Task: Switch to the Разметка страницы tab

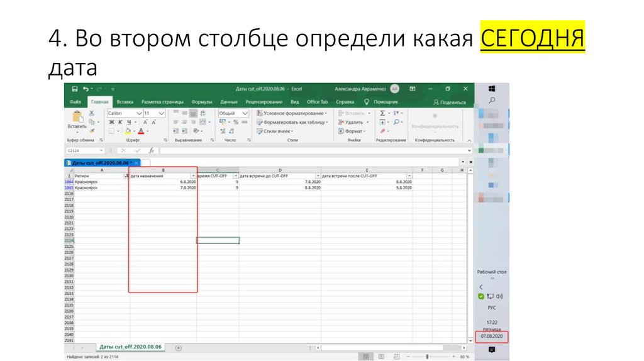Action: [162, 102]
